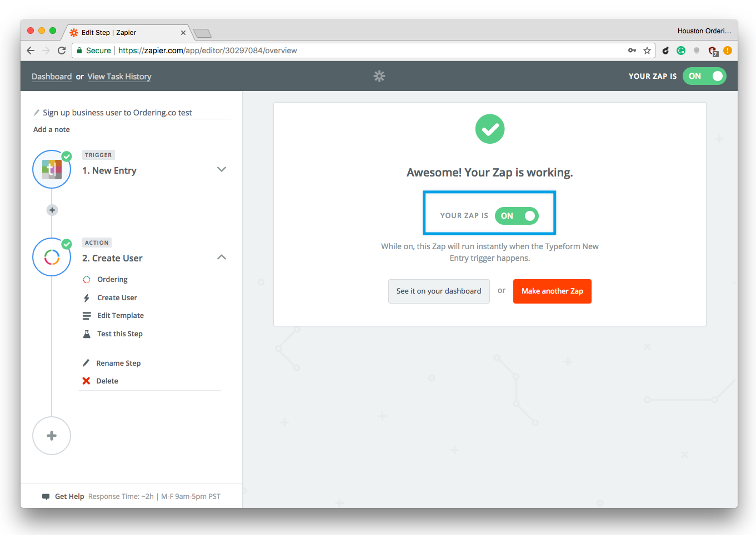Click the pencil icon beside the Zap name
Screen dimensions: 756x535
tap(37, 113)
